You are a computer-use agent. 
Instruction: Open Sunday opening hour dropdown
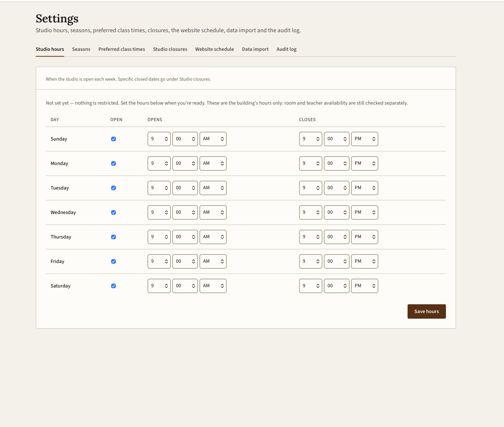coord(159,139)
